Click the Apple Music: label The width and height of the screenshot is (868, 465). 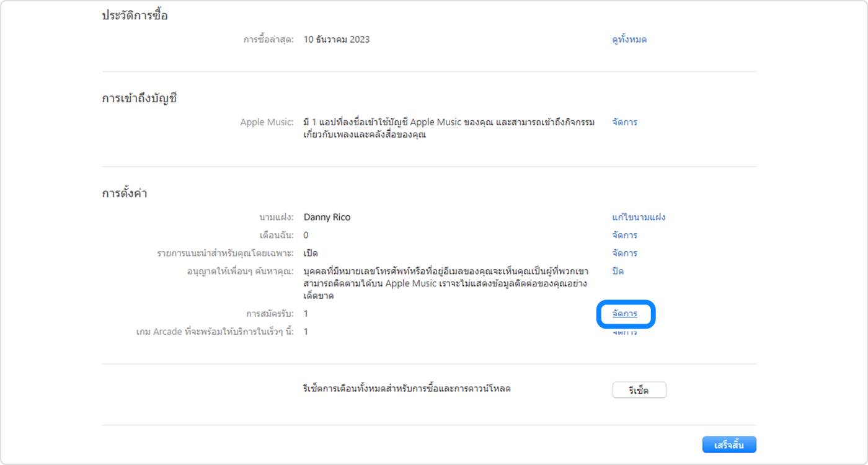pos(267,122)
